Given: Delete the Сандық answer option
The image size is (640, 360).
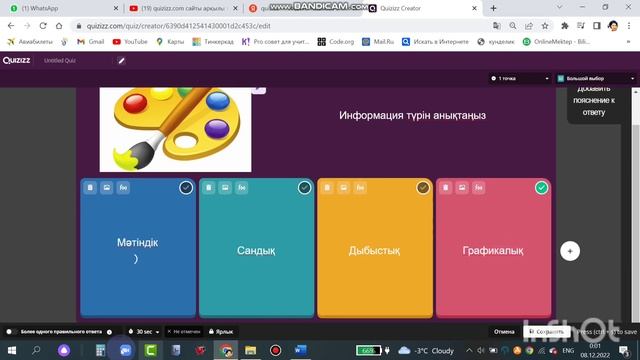Looking at the screenshot, I should pos(209,187).
